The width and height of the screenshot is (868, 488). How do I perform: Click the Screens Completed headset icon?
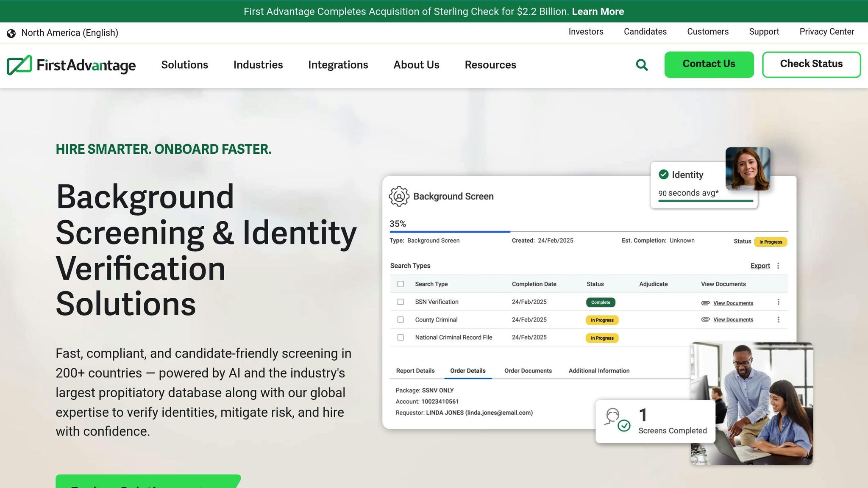pyautogui.click(x=617, y=420)
